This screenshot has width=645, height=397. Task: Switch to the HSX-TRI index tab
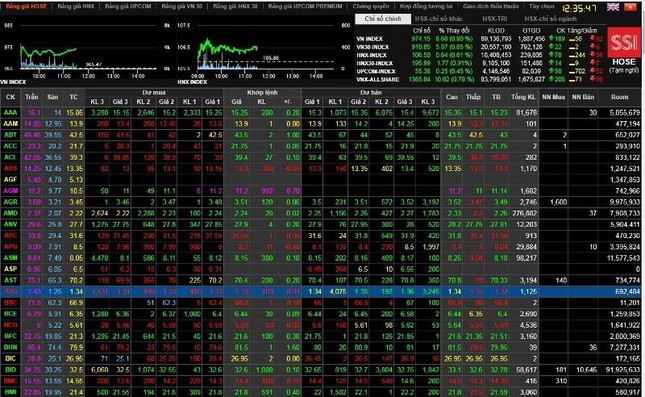(494, 19)
